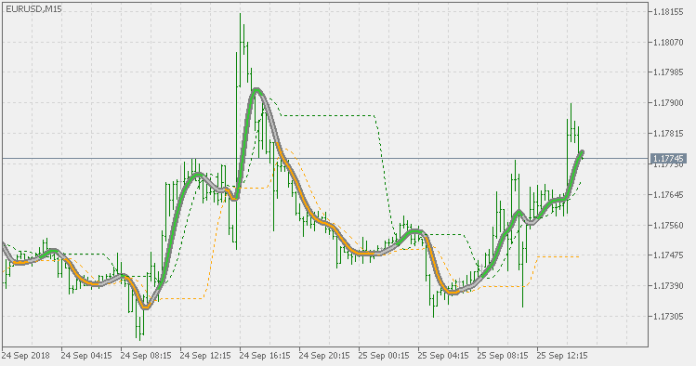The image size is (696, 366).
Task: Click the 24 Sep 16:15 time label
Action: tap(265, 356)
